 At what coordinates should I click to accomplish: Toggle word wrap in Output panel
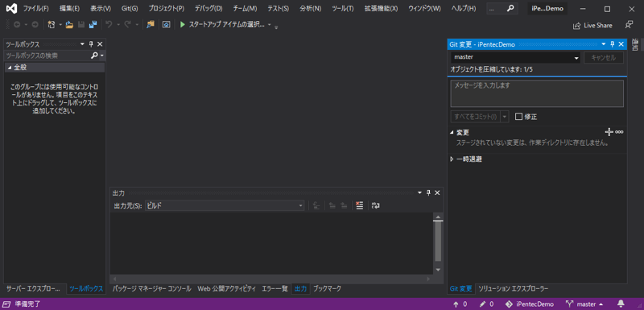tap(375, 205)
